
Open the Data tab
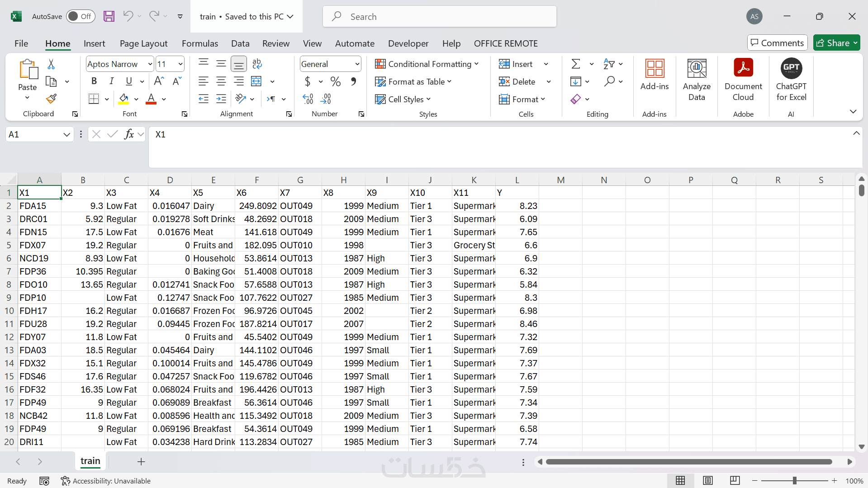click(240, 43)
